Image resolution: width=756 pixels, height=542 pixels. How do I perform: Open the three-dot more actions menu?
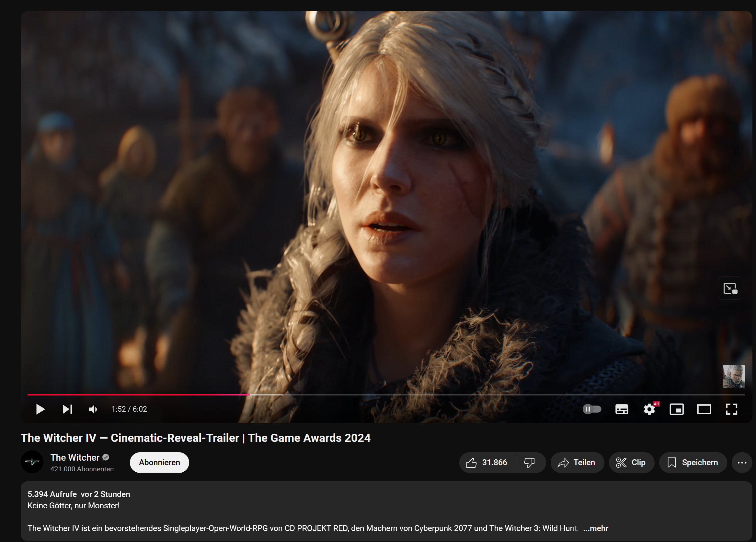tap(742, 463)
